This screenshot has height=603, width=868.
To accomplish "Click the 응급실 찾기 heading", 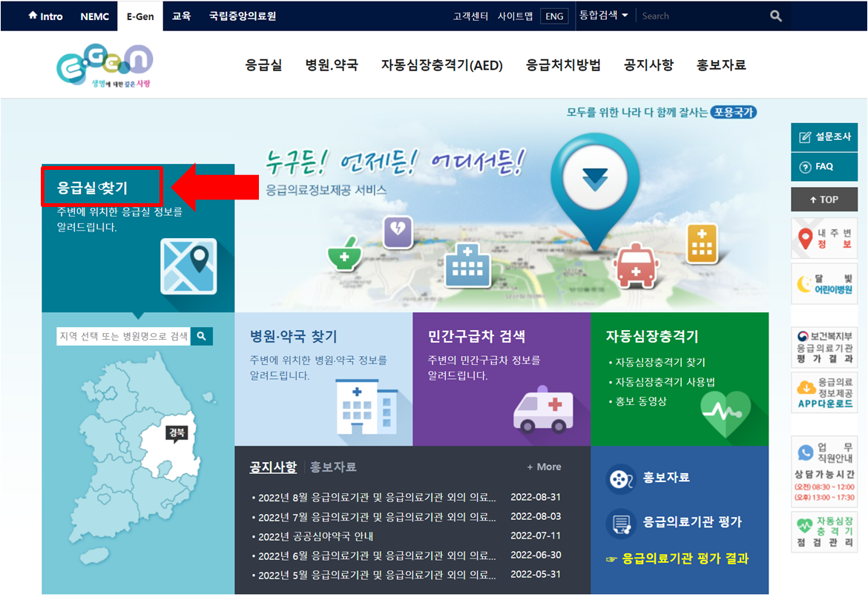I will point(93,188).
